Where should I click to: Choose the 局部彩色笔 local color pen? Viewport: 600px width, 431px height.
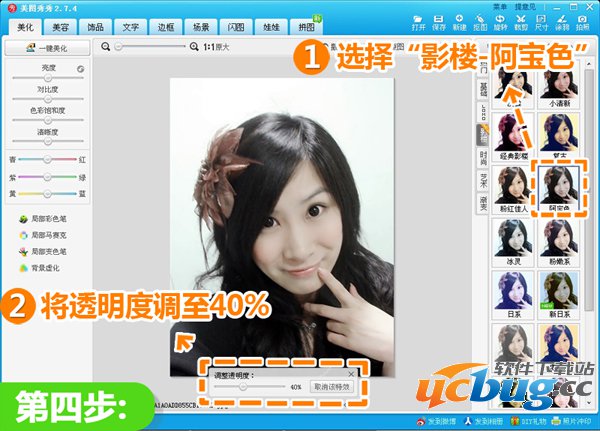[x=40, y=219]
